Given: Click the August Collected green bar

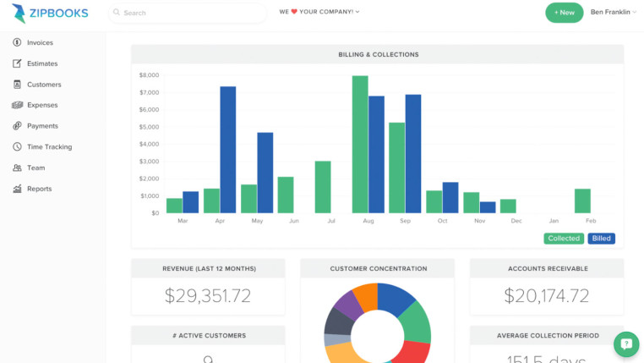Looking at the screenshot, I should click(x=360, y=144).
